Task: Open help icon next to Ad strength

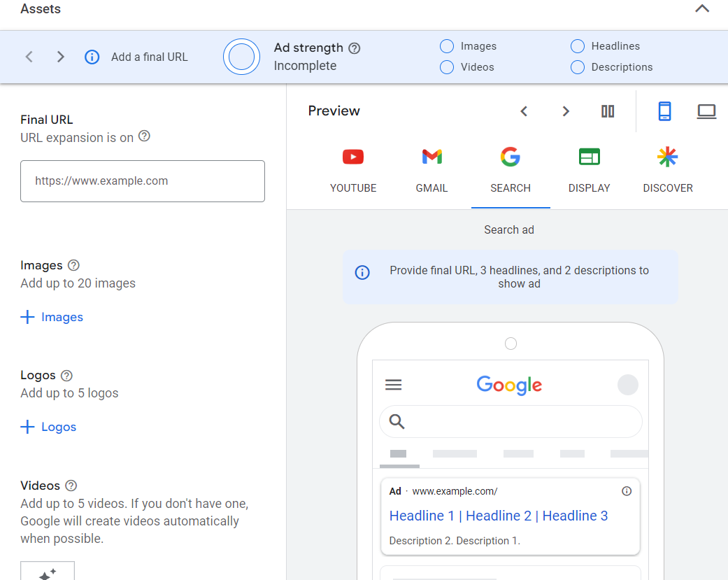Action: coord(355,48)
